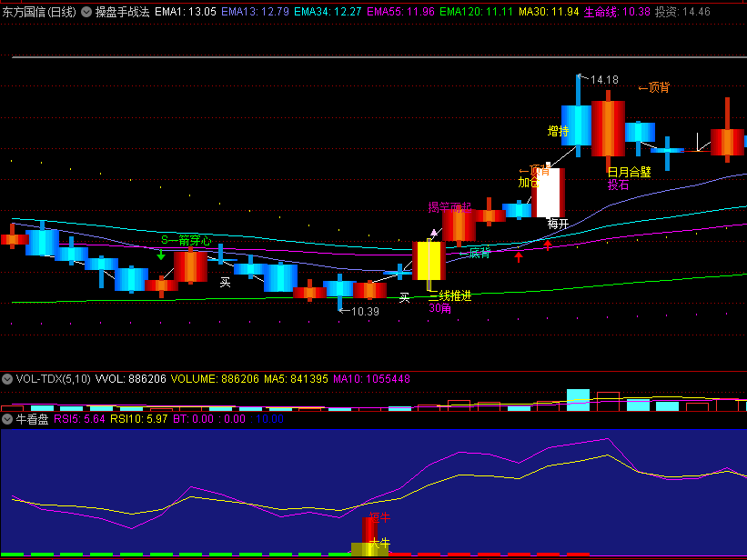This screenshot has height=560, width=747.
Task: Pick the EMA55: 11.96 legend entry
Action: (x=400, y=12)
